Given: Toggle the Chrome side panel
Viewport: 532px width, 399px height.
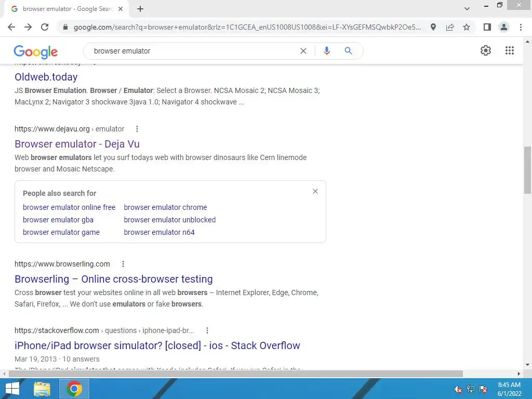Looking at the screenshot, I should click(x=487, y=27).
